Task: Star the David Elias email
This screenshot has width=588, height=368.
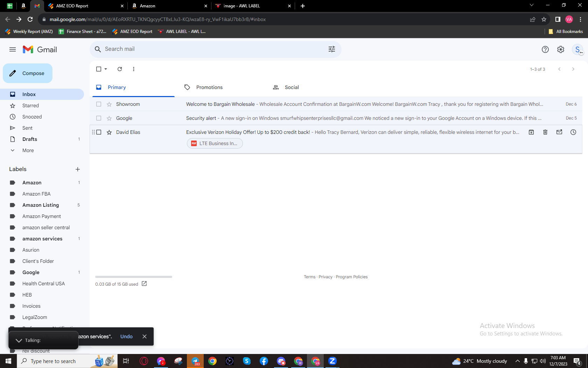Action: click(109, 132)
